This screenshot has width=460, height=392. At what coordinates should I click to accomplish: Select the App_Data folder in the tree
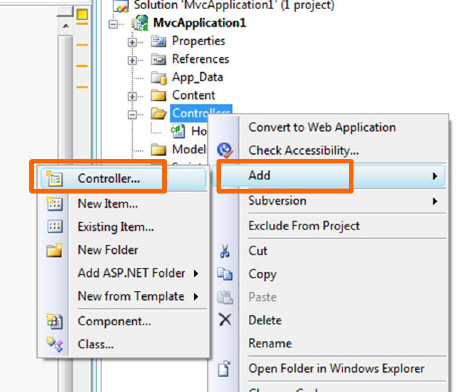[x=197, y=77]
